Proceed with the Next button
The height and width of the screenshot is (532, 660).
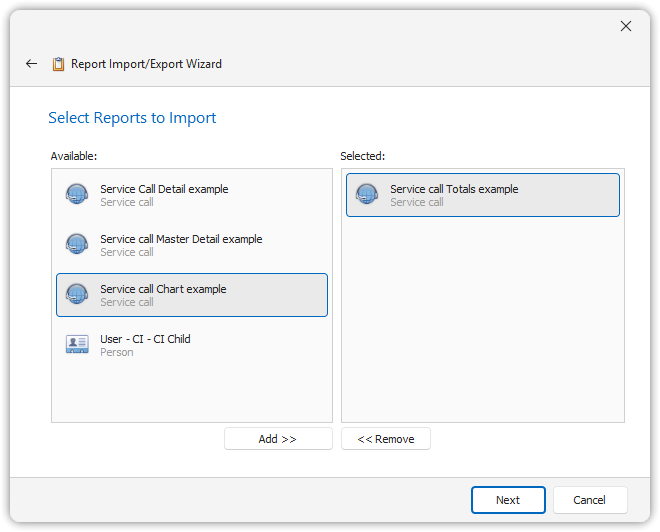pos(508,500)
